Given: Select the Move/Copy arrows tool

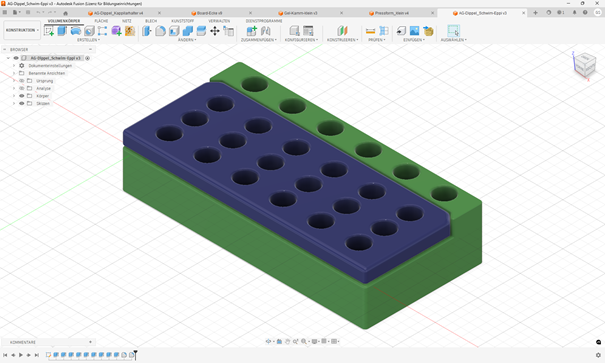Looking at the screenshot, I should (x=215, y=31).
